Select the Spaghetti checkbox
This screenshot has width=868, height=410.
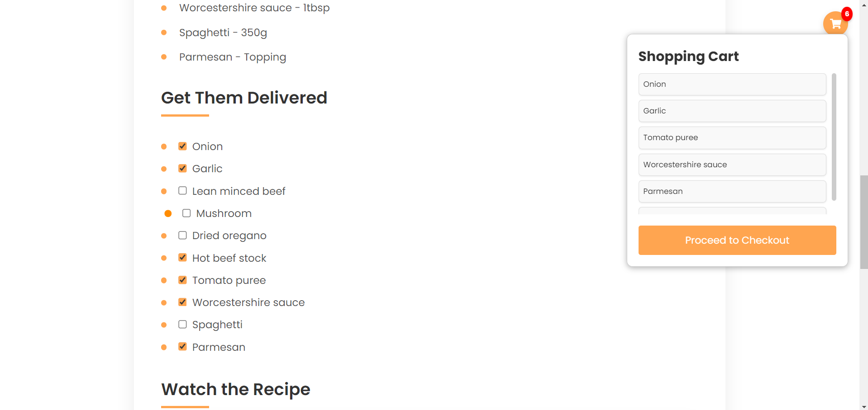pyautogui.click(x=182, y=324)
